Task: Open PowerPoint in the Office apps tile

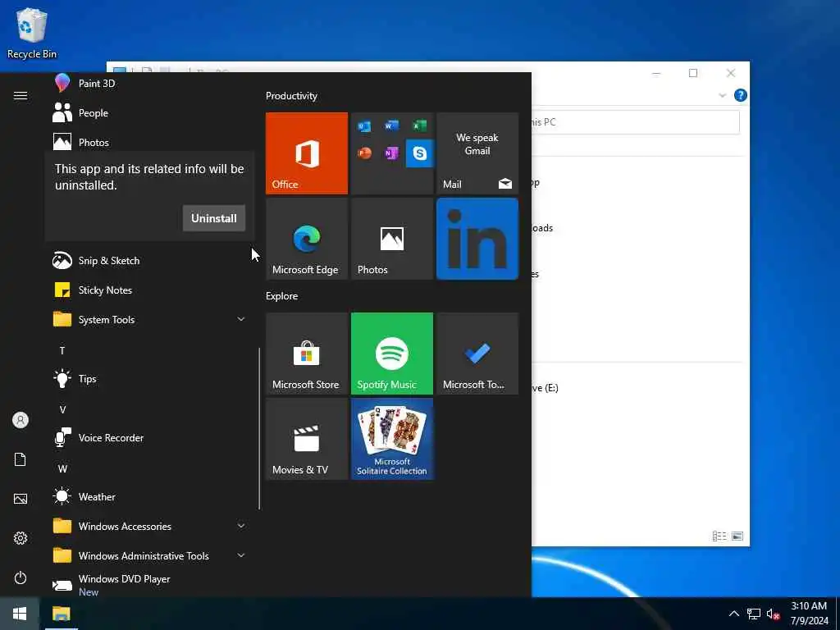Action: pyautogui.click(x=364, y=153)
